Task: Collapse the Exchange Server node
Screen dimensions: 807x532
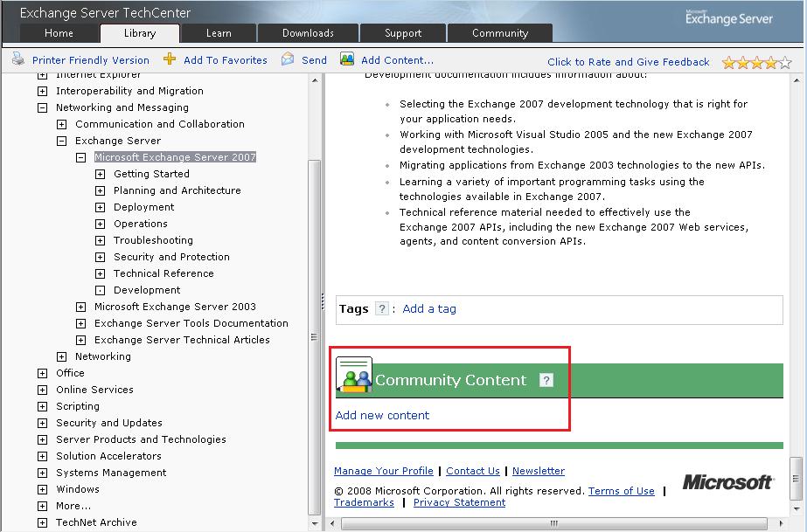Action: point(62,141)
